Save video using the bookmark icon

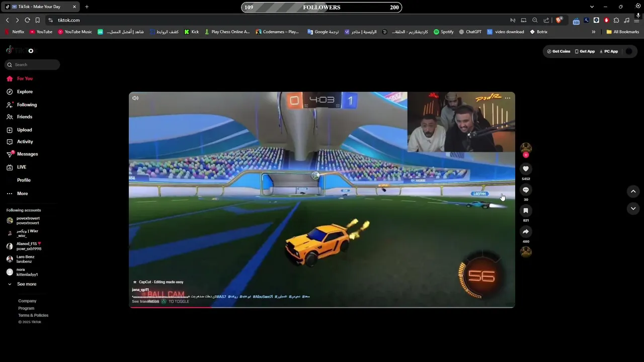[x=526, y=211]
